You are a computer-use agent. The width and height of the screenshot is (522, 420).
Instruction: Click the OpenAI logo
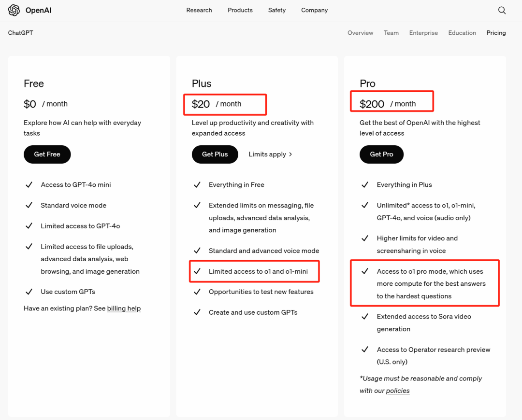tap(29, 10)
